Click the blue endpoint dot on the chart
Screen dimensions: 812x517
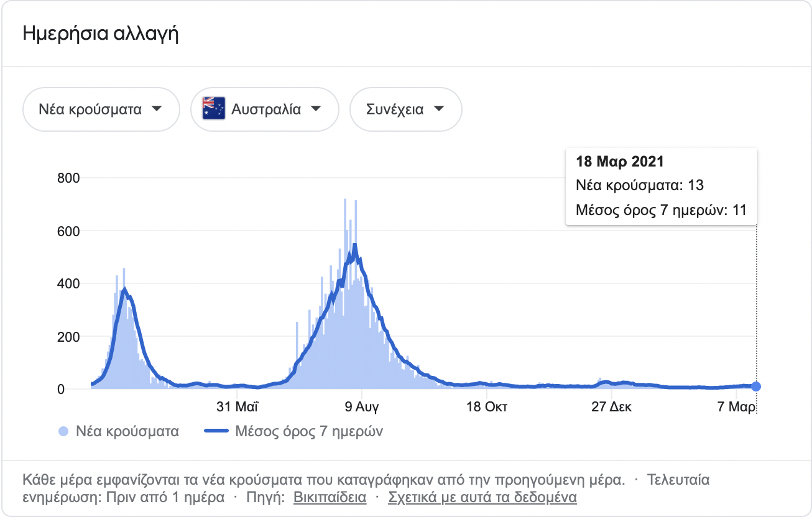(x=756, y=387)
